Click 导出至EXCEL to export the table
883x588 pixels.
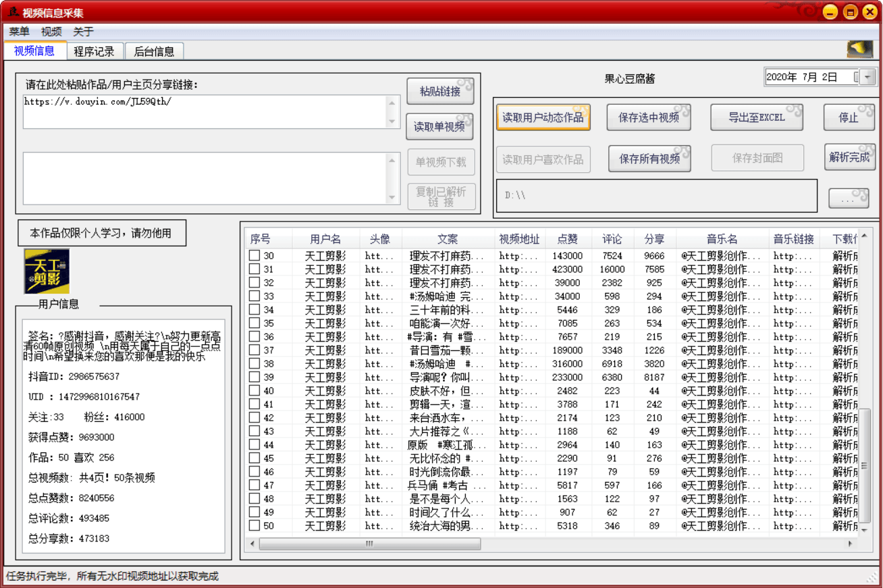coord(756,117)
